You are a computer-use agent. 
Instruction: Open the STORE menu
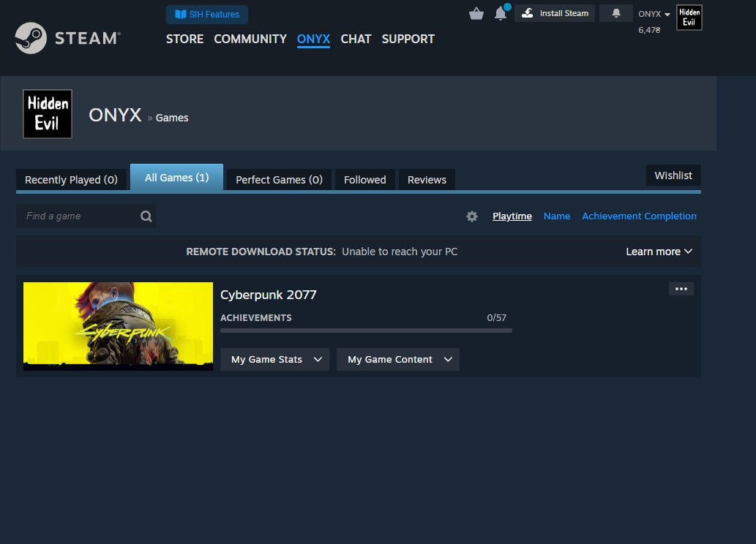click(x=184, y=39)
